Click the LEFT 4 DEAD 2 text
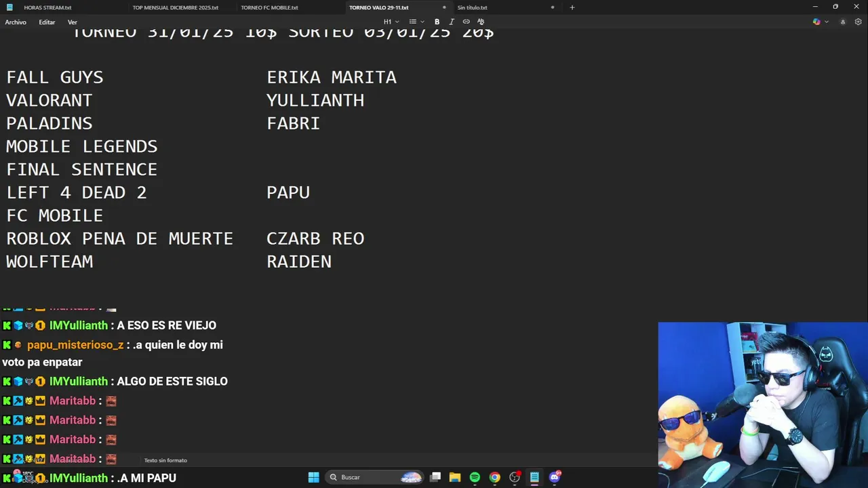868x488 pixels. click(77, 192)
